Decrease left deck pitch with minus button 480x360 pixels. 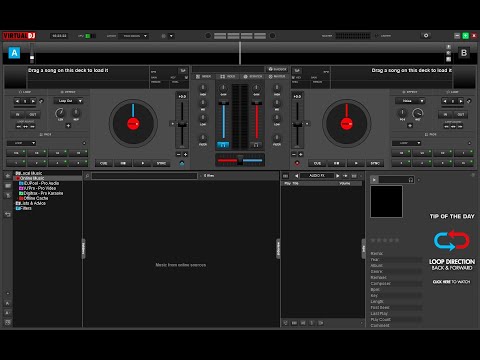pos(178,154)
